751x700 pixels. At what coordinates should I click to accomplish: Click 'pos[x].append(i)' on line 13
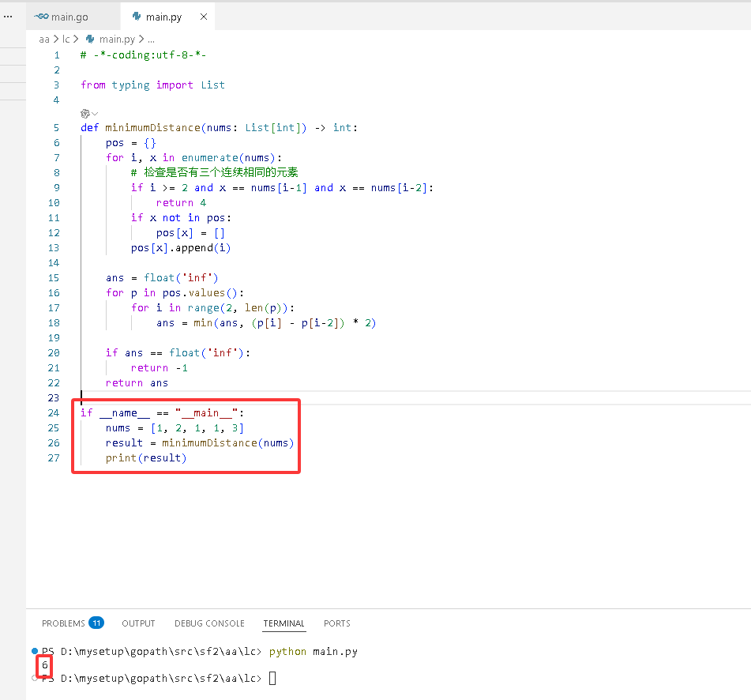click(181, 248)
